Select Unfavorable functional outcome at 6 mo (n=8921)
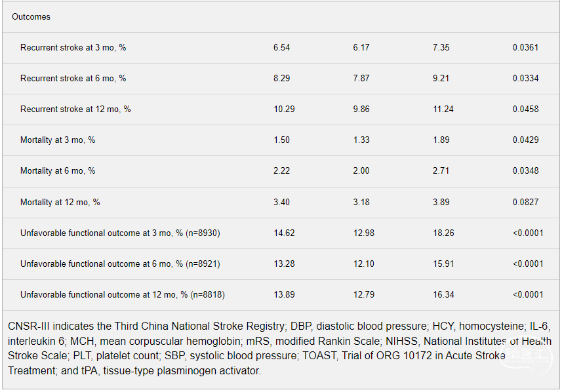Image resolution: width=562 pixels, height=392 pixels. pos(120,264)
